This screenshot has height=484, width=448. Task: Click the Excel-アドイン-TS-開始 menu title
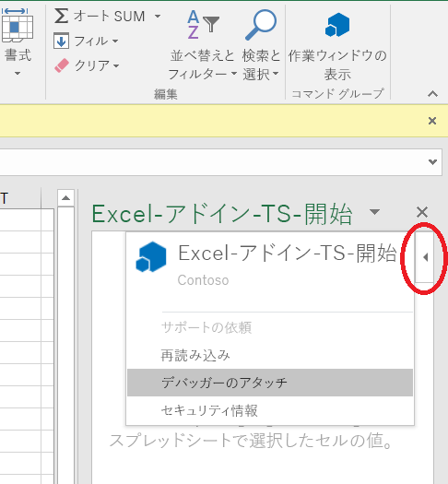click(288, 253)
